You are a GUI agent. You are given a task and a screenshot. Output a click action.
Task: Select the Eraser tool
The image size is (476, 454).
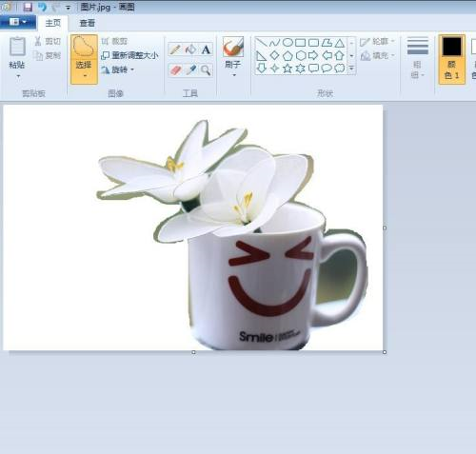pos(175,69)
